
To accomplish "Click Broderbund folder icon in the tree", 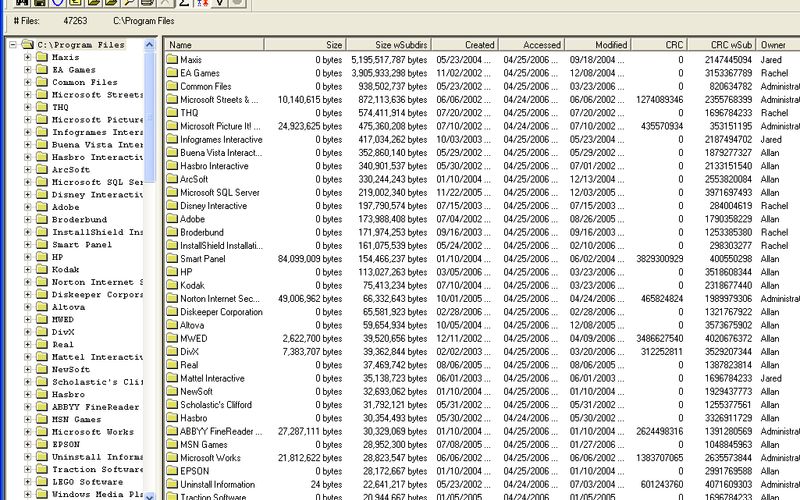I will [42, 219].
